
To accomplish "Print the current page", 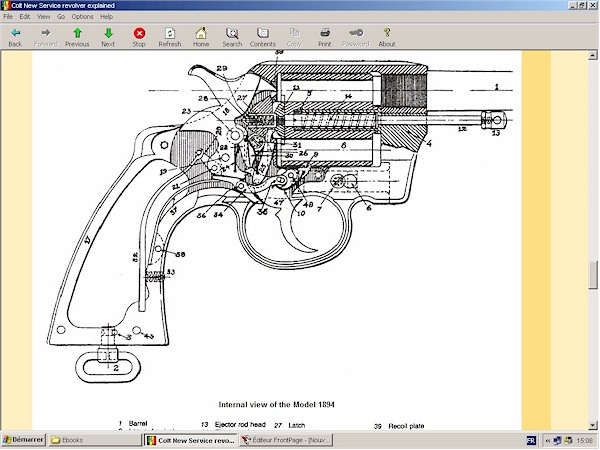I will pos(325,37).
